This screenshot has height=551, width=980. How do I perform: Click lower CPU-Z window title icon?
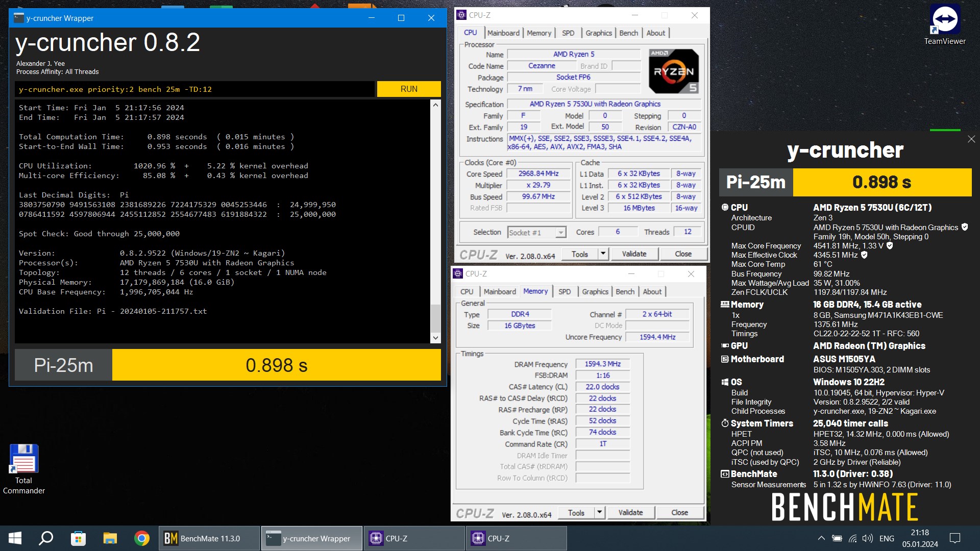[458, 273]
